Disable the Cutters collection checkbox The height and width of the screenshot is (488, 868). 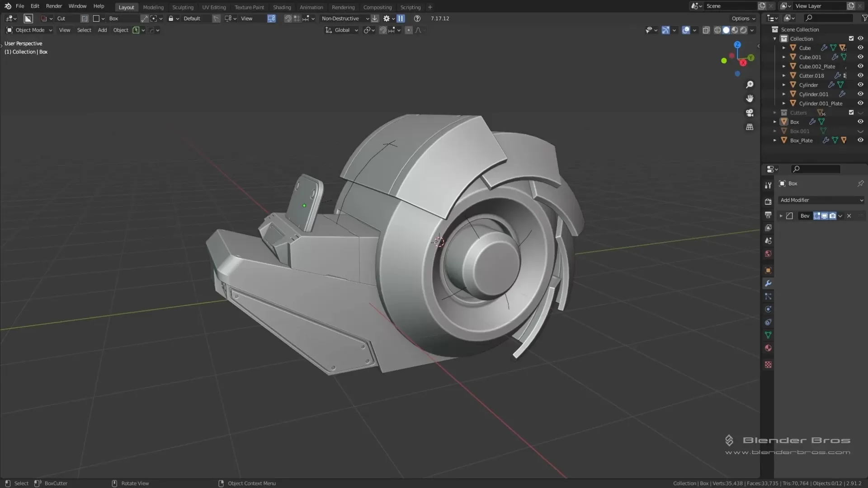tap(851, 113)
